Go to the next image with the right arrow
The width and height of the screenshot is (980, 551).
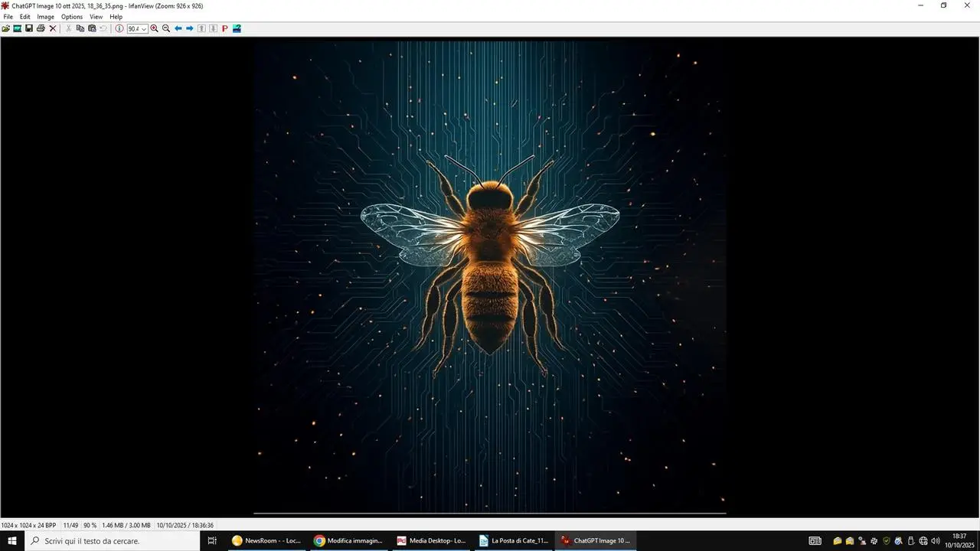[190, 28]
